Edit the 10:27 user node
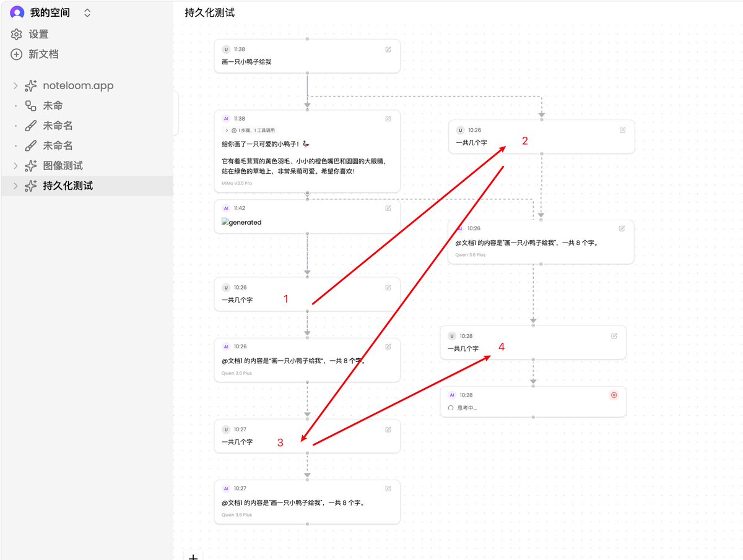 [x=388, y=429]
